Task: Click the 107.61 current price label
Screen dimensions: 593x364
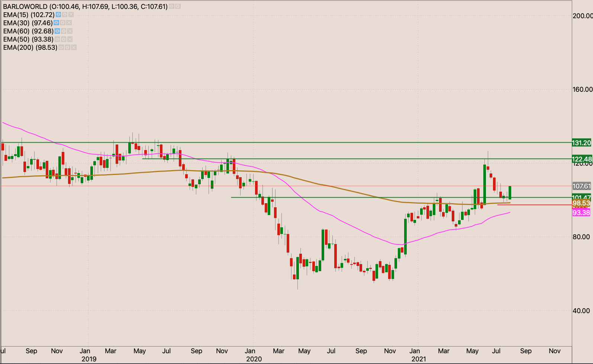Action: click(581, 186)
